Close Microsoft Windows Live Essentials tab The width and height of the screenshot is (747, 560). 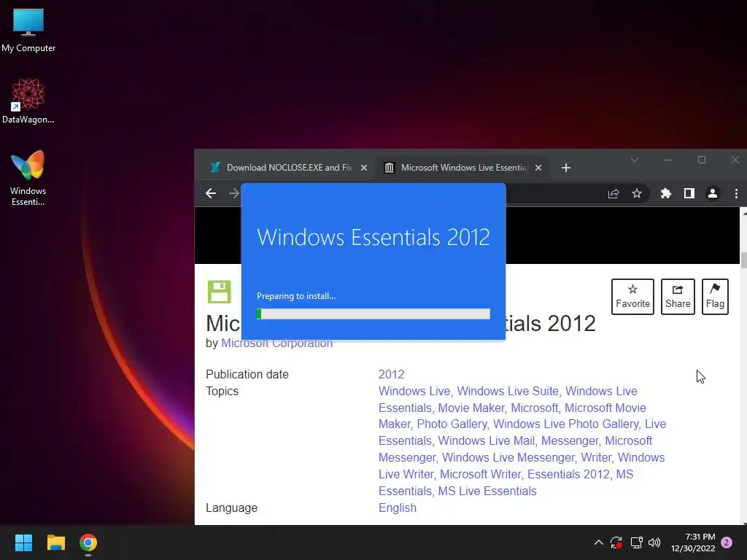coord(538,168)
